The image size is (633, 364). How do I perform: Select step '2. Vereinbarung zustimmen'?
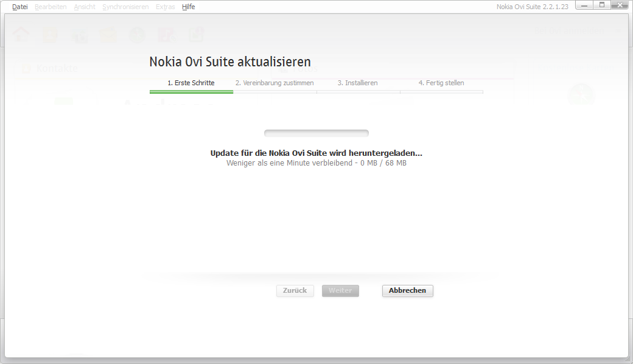coord(275,83)
